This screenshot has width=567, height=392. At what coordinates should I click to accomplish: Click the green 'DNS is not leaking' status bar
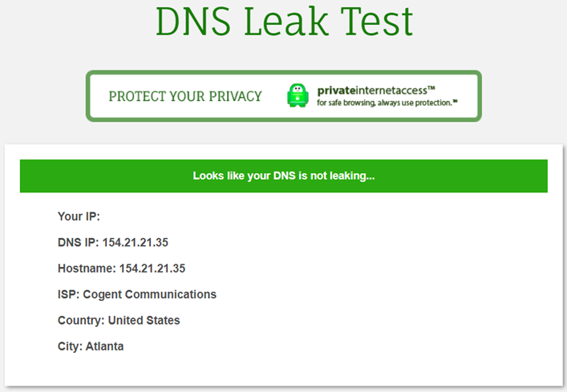click(x=284, y=176)
